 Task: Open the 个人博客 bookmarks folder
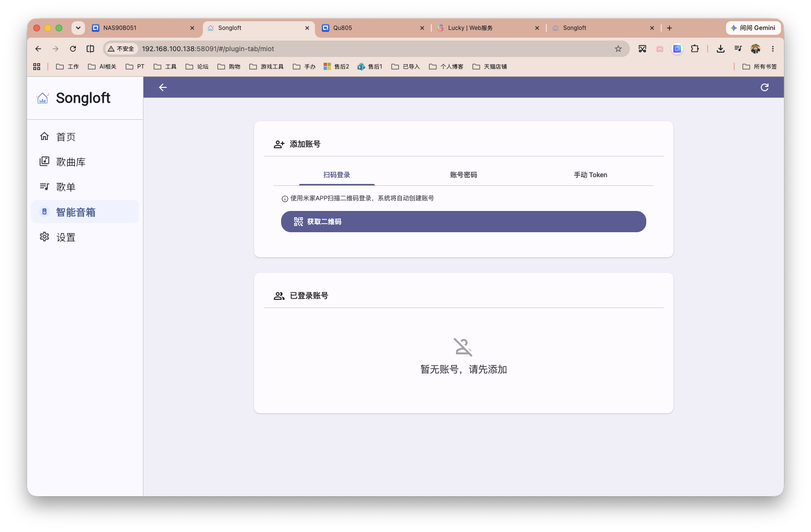(446, 67)
